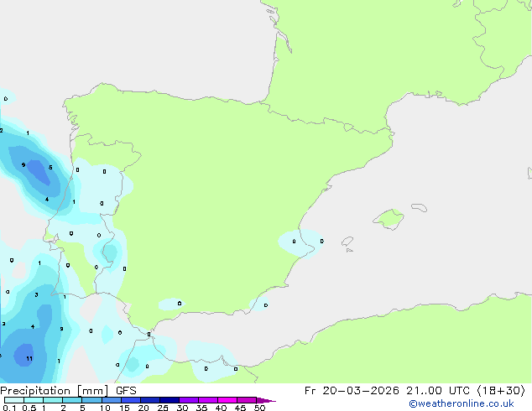Click the 20–25 mm legend swatch
Viewport: 532px width, 411px height.
(149, 400)
